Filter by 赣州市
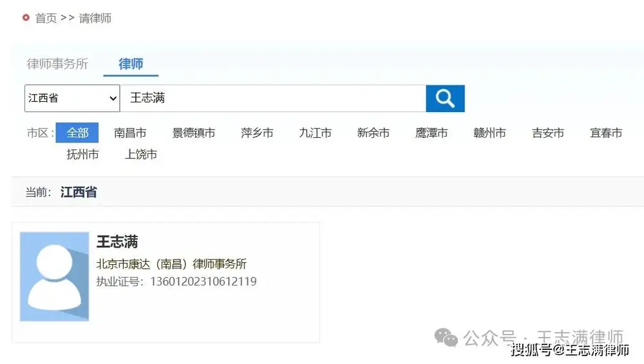Screen dimensions: 644x364 489,133
